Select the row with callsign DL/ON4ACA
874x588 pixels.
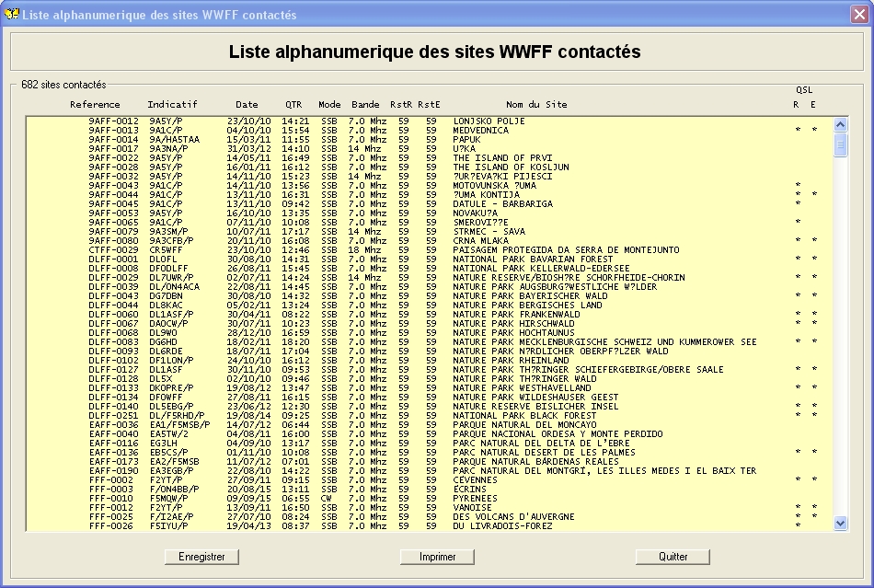pyautogui.click(x=430, y=286)
